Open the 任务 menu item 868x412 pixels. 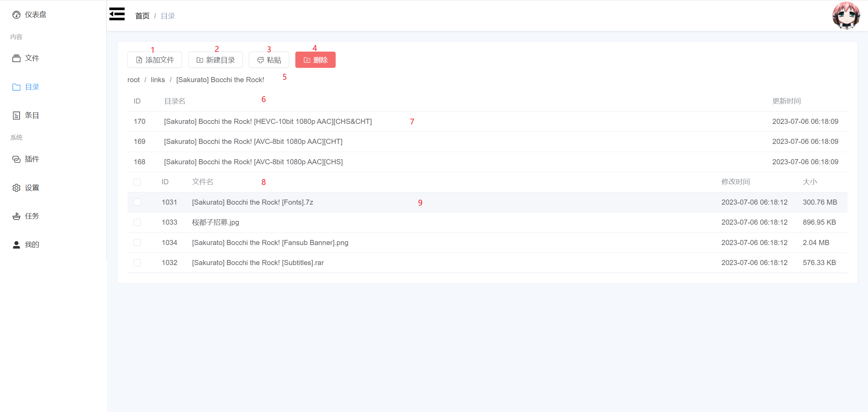pos(53,216)
